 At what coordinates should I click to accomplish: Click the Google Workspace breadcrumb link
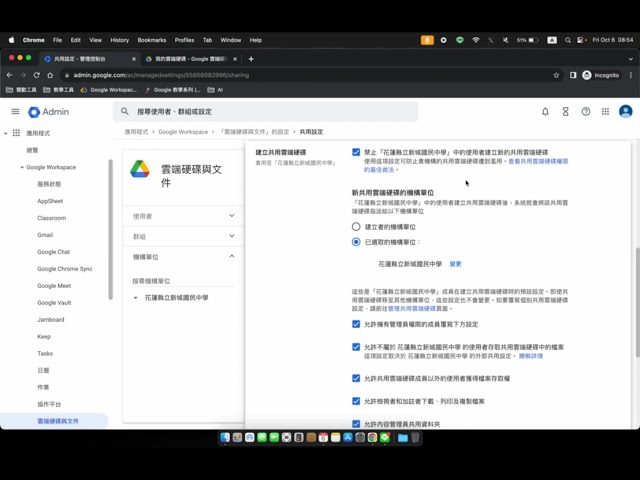tap(183, 132)
